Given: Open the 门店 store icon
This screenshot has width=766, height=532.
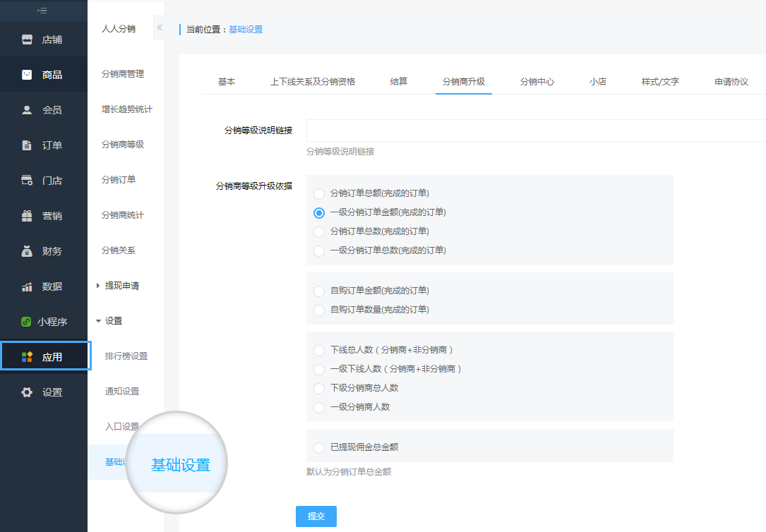Looking at the screenshot, I should (x=27, y=180).
